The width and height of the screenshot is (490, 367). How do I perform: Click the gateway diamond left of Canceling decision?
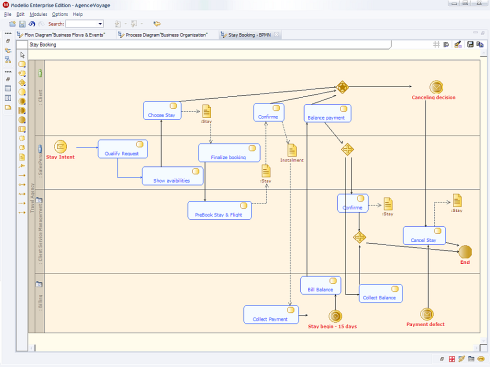tap(342, 87)
